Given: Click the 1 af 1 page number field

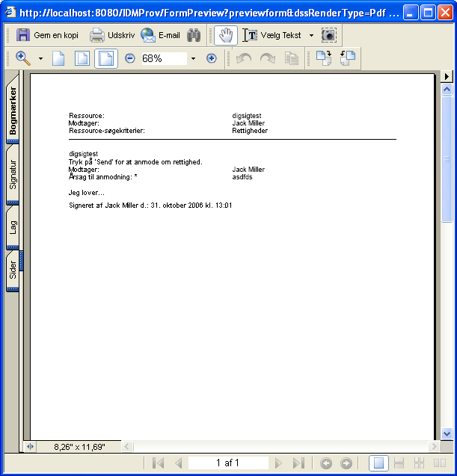Looking at the screenshot, I should point(228,463).
